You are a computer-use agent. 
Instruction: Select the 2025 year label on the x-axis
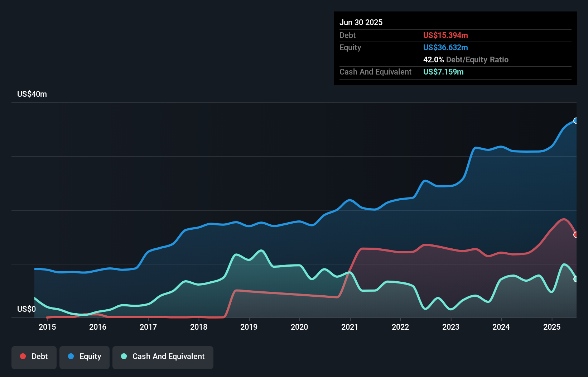point(552,327)
